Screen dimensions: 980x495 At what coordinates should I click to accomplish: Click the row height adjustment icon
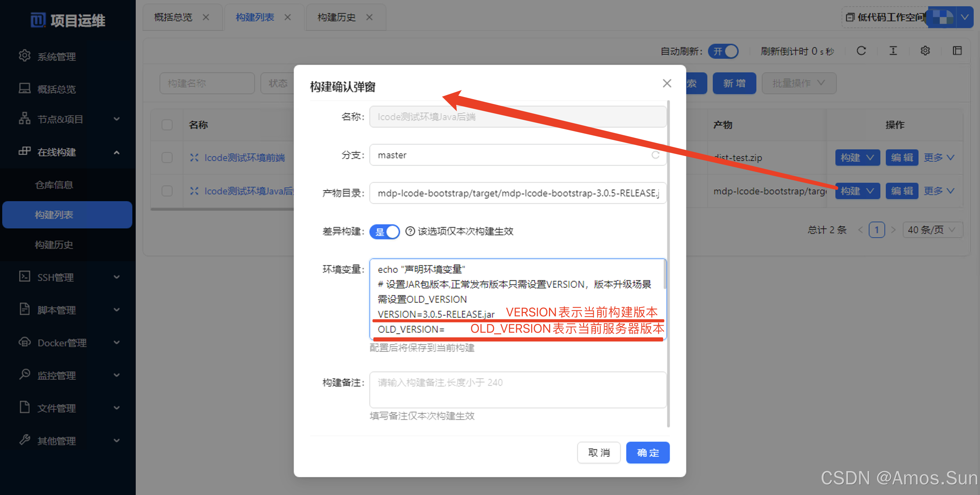coord(893,50)
